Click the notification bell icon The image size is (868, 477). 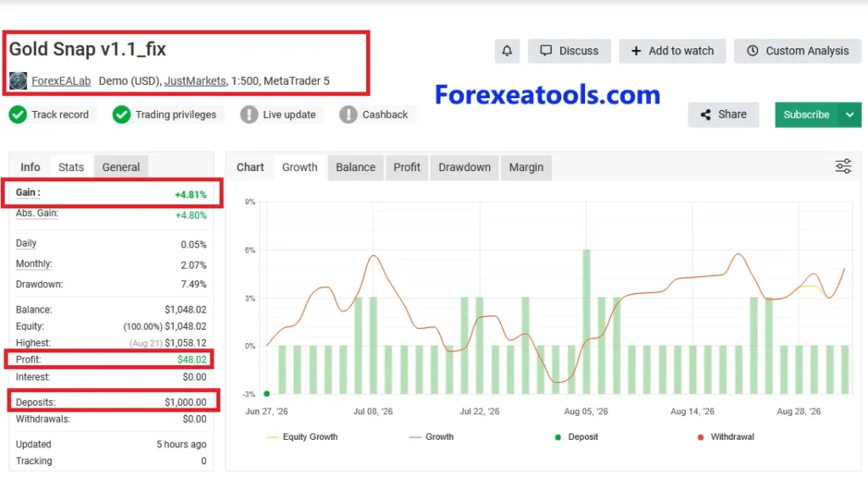(507, 51)
